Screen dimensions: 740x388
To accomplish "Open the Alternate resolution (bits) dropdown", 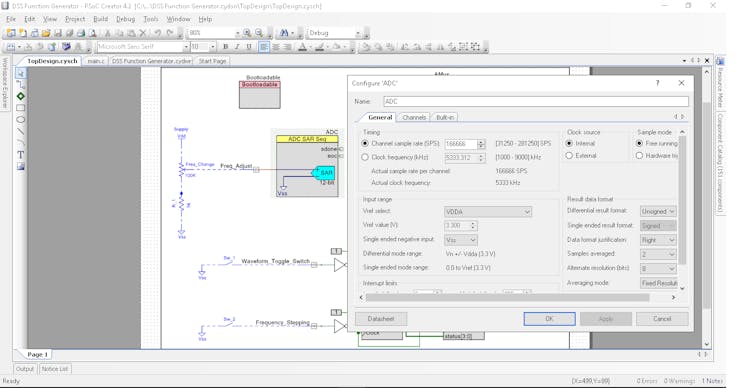I will click(658, 269).
